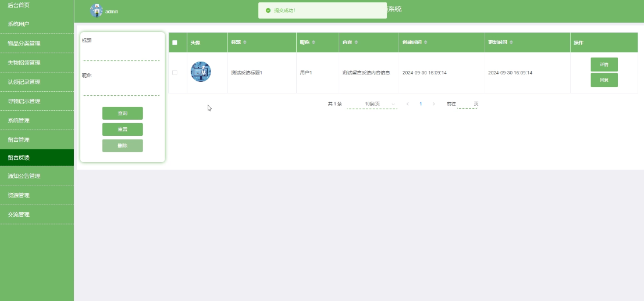Open 系统用户 menu item

point(37,24)
